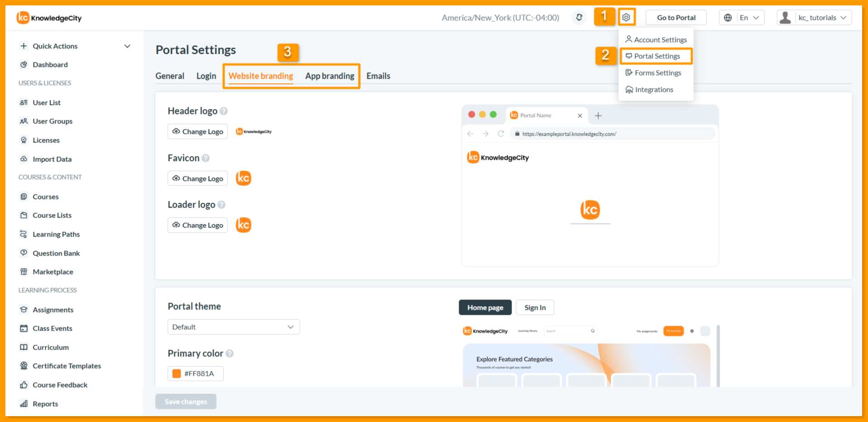868x422 pixels.
Task: Open the Portal theme Default dropdown
Action: (233, 327)
